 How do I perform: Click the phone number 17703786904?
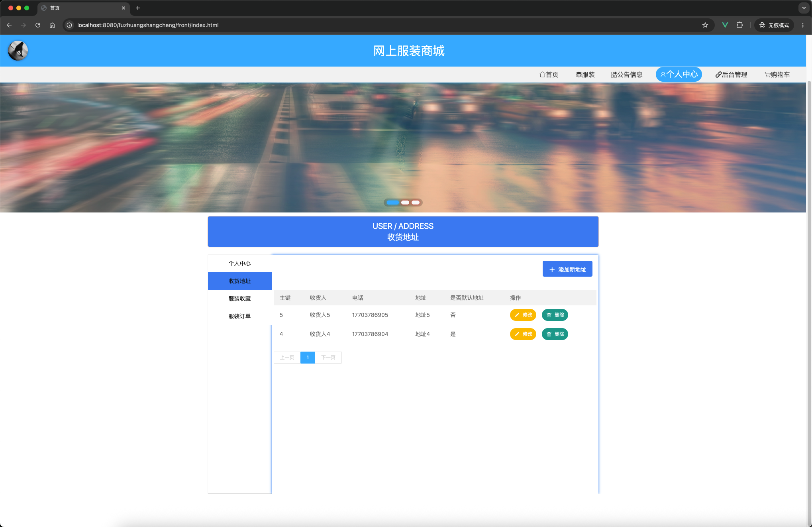point(370,334)
